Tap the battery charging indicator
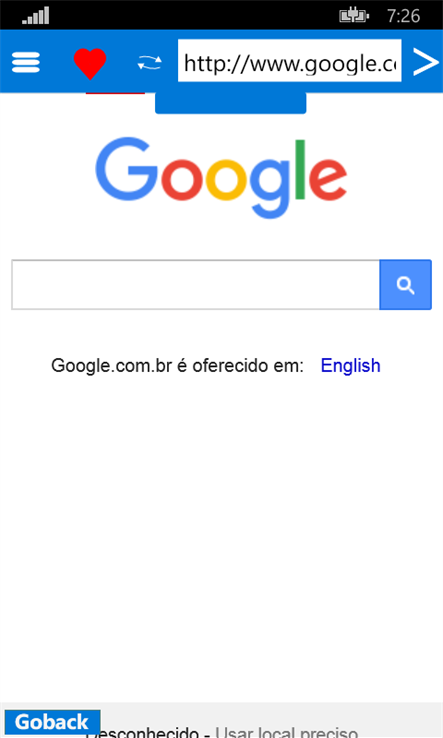 pos(354,16)
